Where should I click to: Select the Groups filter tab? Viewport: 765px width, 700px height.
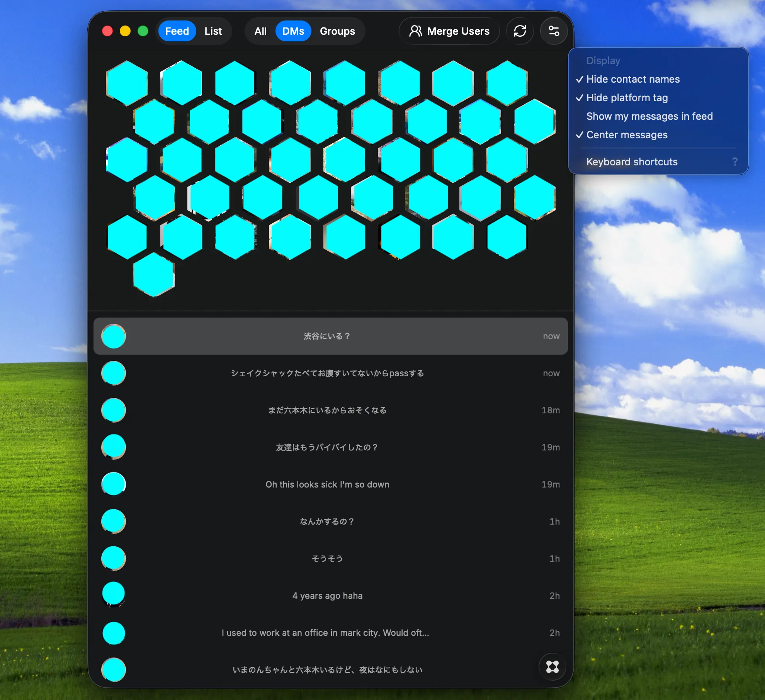(x=337, y=31)
